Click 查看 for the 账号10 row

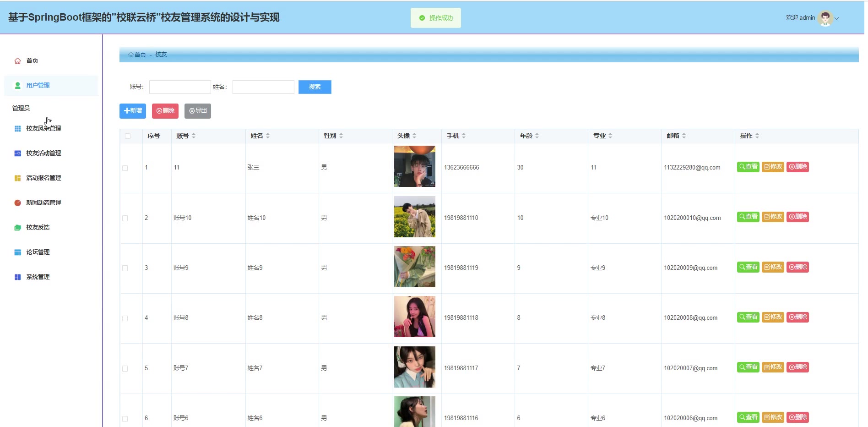pyautogui.click(x=748, y=217)
